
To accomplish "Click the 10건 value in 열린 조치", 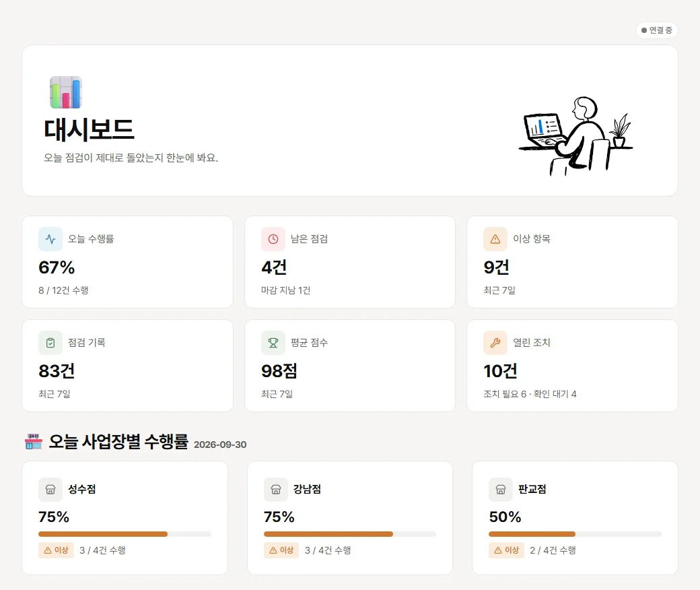I will 501,371.
